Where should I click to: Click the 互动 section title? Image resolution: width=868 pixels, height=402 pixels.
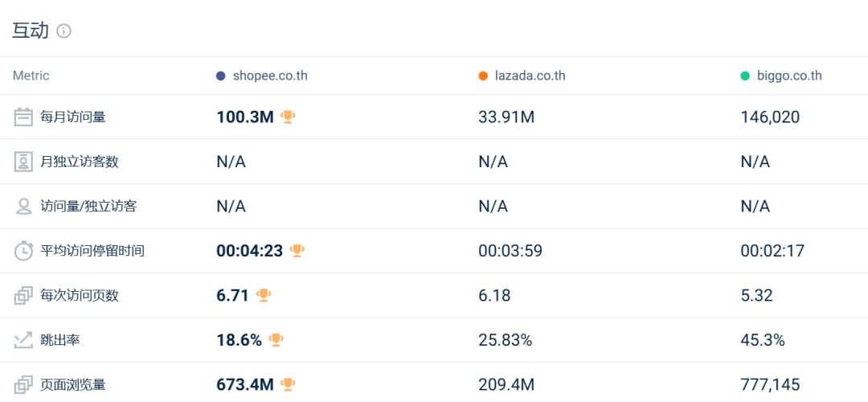[x=31, y=31]
